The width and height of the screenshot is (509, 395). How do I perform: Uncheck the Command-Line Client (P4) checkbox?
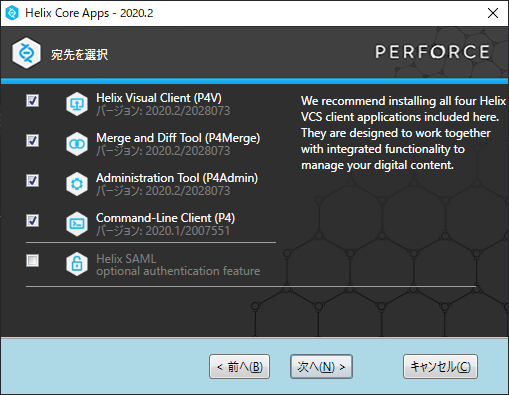click(32, 220)
